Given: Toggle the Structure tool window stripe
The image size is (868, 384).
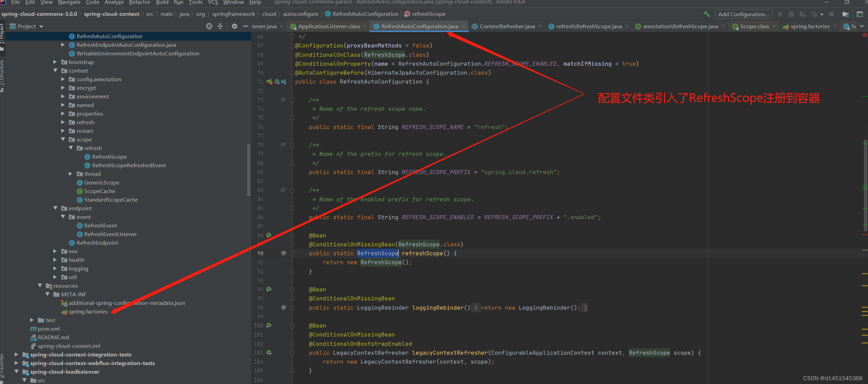Looking at the screenshot, I should [2, 76].
